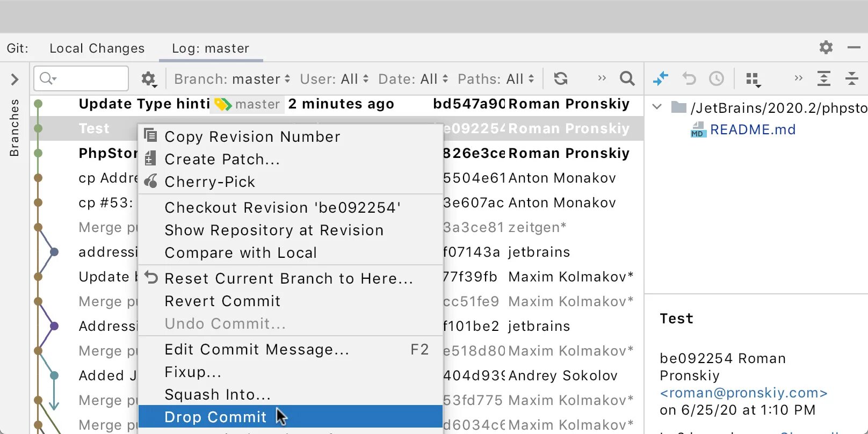Choose Show Repository at Revision
868x434 pixels.
click(x=291, y=230)
